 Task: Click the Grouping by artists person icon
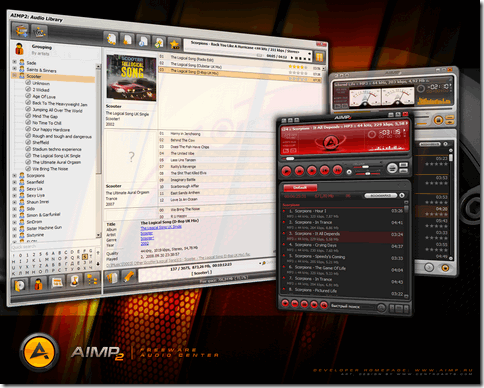[x=20, y=49]
